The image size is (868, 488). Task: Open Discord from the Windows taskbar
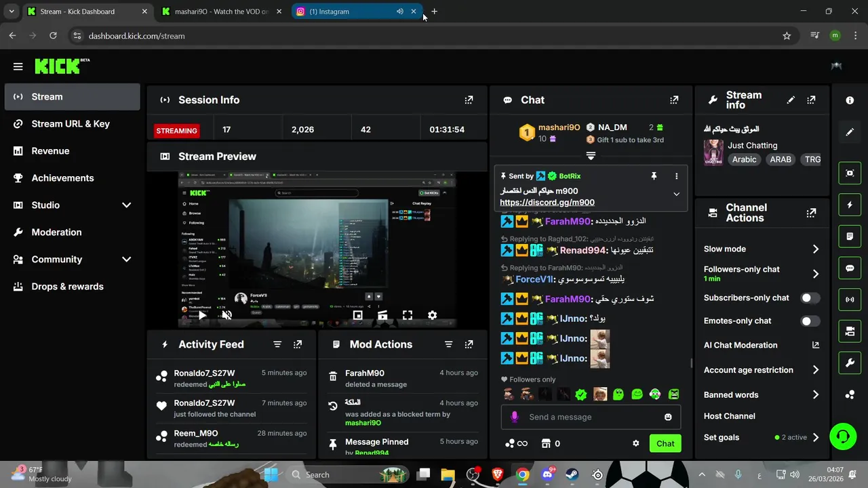click(547, 474)
